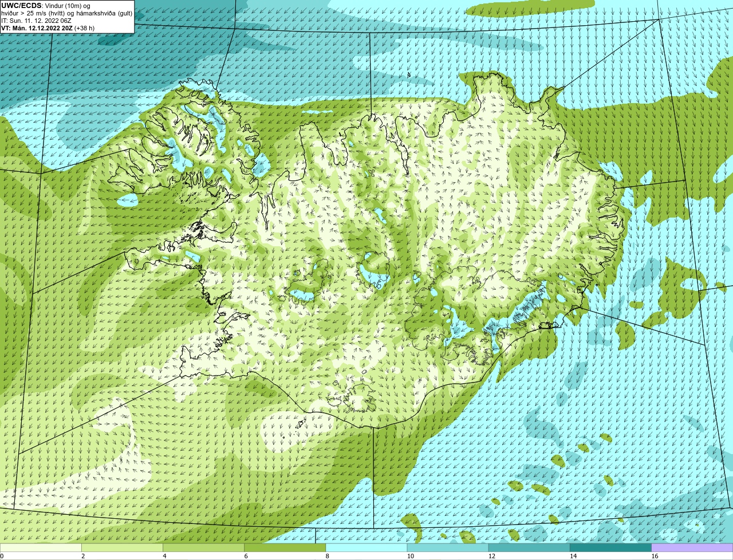Viewport: 733px width, 560px height.
Task: Click the '(+38 h)' forecast offset text
Action: (85, 28)
